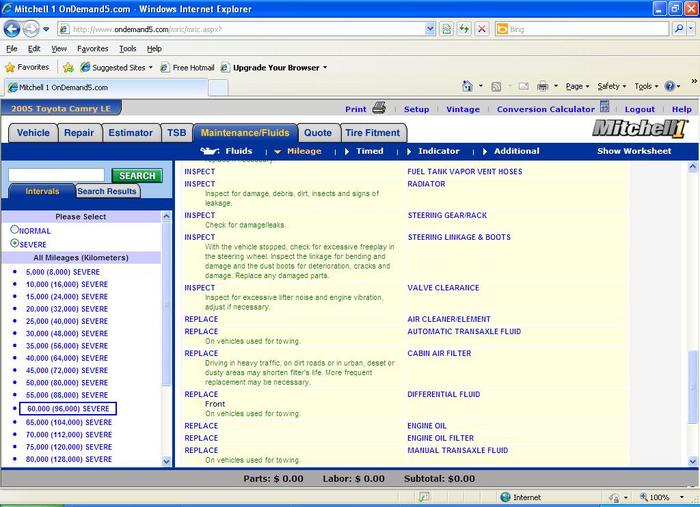700x507 pixels.
Task: Click the printer icon next to Print
Action: tap(379, 109)
